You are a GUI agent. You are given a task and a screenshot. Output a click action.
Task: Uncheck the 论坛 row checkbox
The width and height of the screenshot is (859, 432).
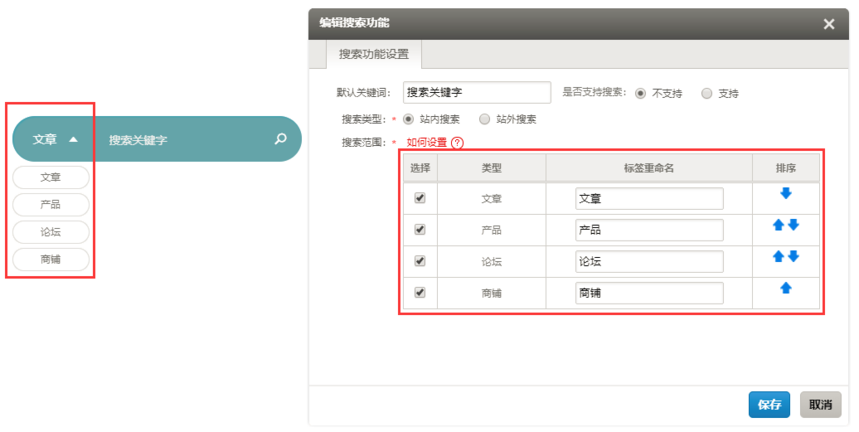pyautogui.click(x=420, y=261)
